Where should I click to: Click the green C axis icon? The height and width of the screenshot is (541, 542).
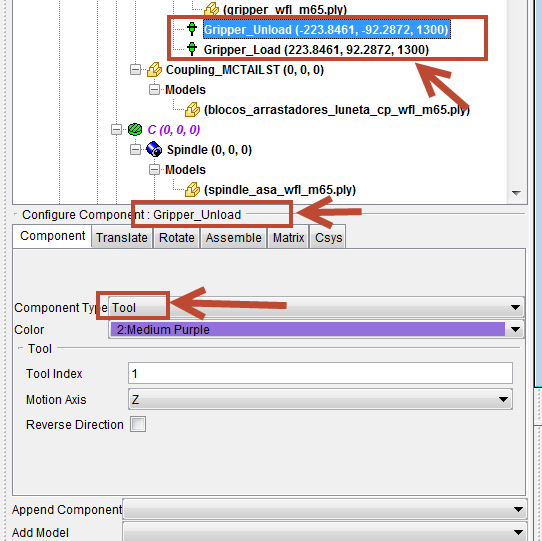(135, 130)
